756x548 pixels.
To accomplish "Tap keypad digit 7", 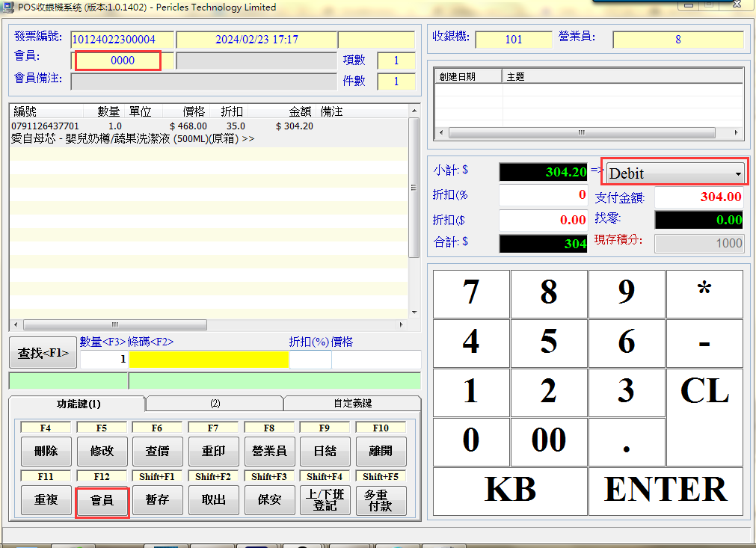I will (471, 294).
